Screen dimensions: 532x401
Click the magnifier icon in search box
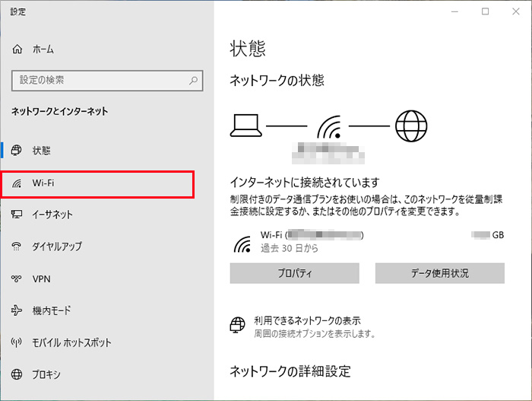tap(194, 80)
